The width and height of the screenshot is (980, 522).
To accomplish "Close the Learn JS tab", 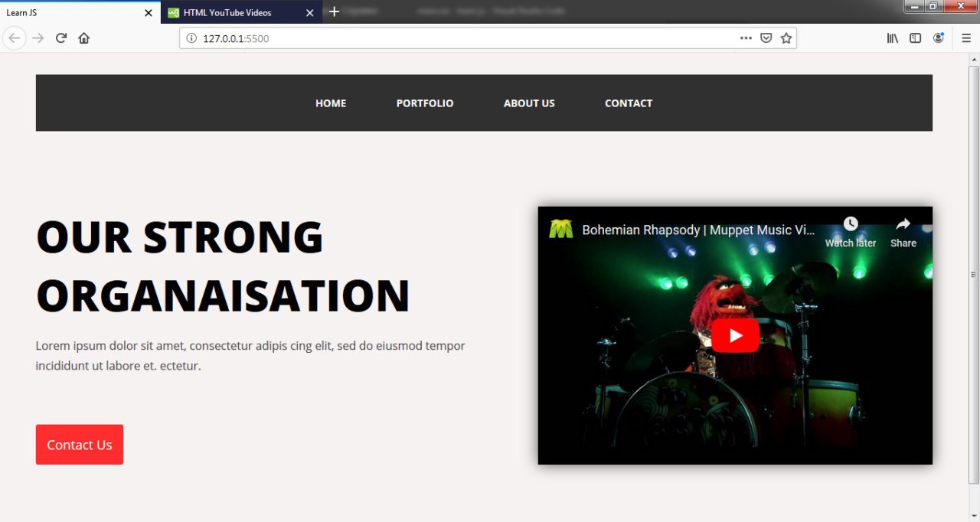I will click(149, 13).
